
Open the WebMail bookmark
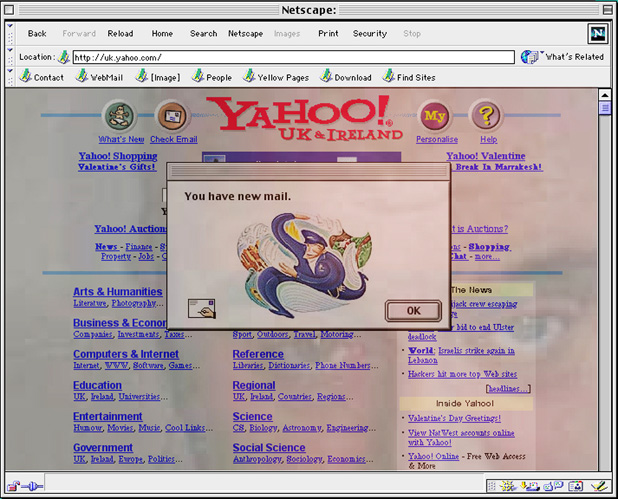[x=99, y=76]
